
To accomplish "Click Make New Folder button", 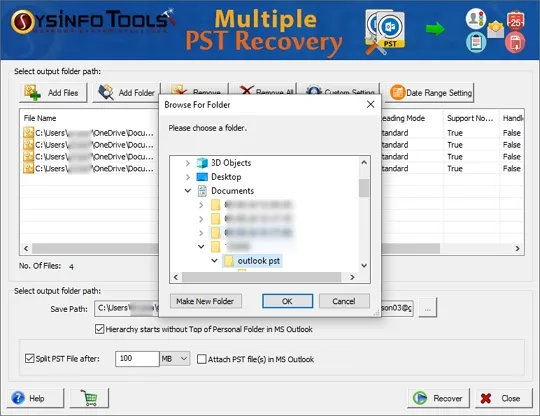I will [206, 301].
